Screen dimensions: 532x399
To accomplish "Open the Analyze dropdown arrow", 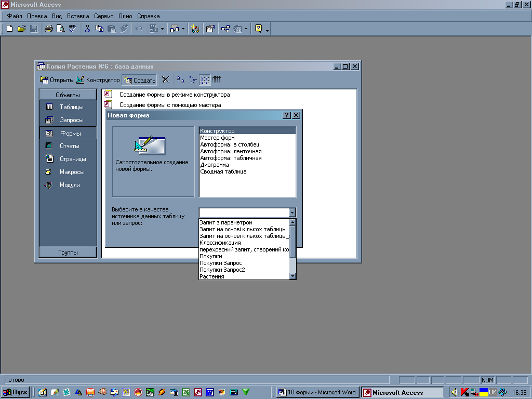I will [183, 29].
